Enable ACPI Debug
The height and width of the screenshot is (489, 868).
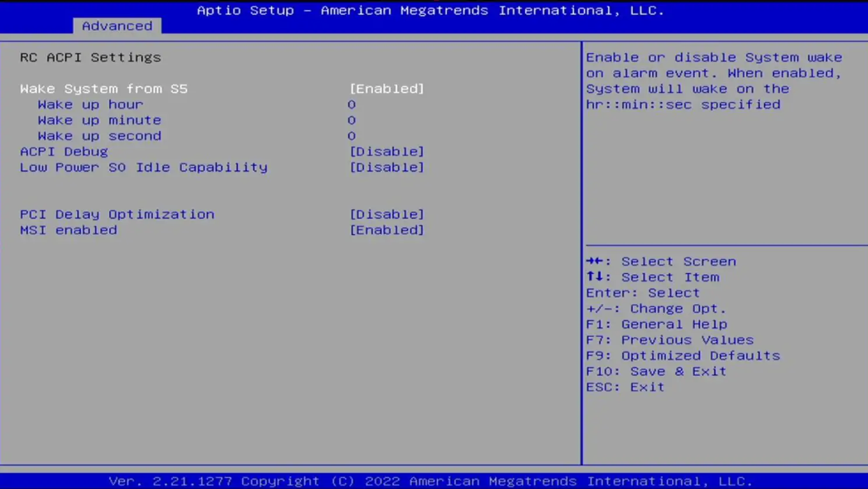(x=387, y=152)
